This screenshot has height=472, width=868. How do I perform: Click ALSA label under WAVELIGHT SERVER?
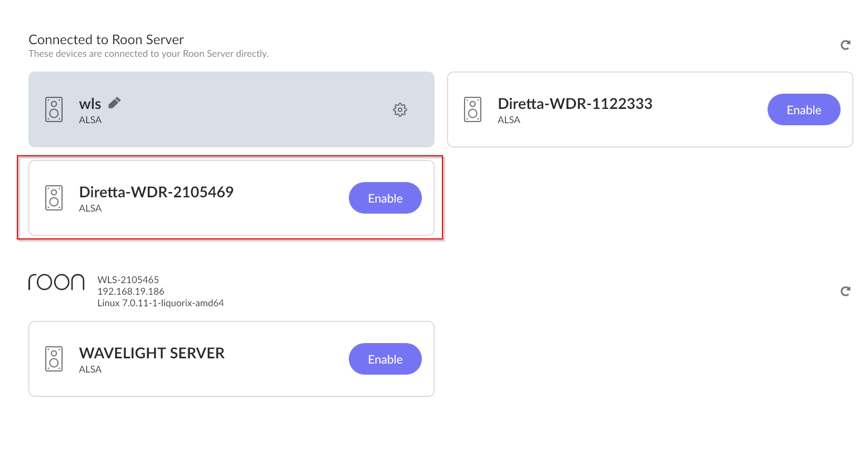tap(90, 369)
